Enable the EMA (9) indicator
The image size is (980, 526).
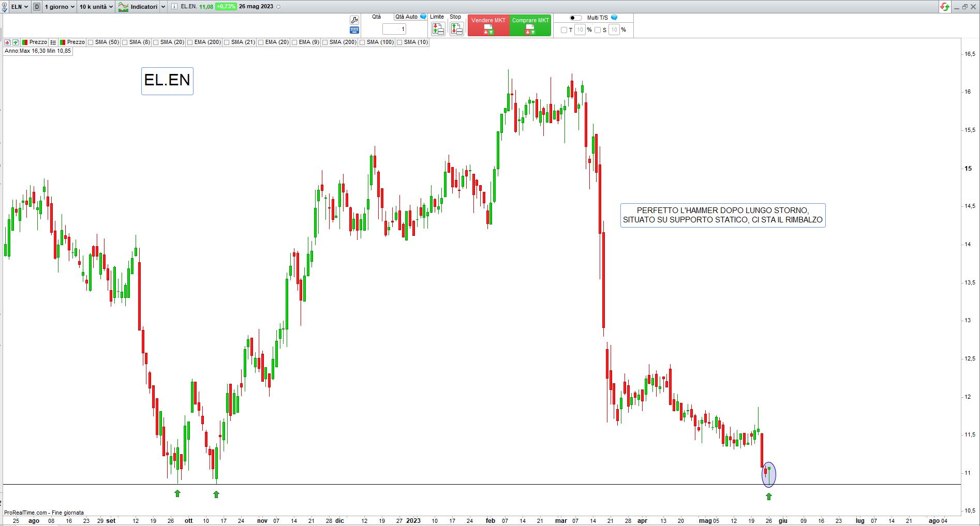pos(294,42)
